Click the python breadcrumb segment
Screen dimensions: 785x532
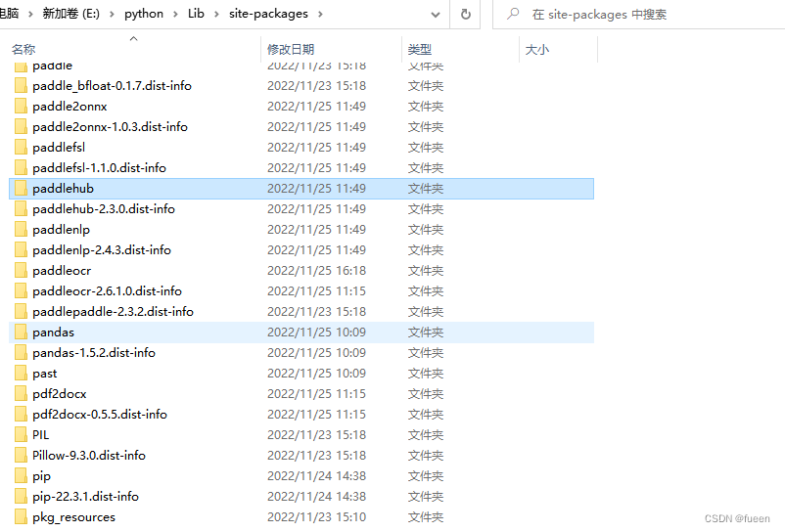(x=144, y=14)
